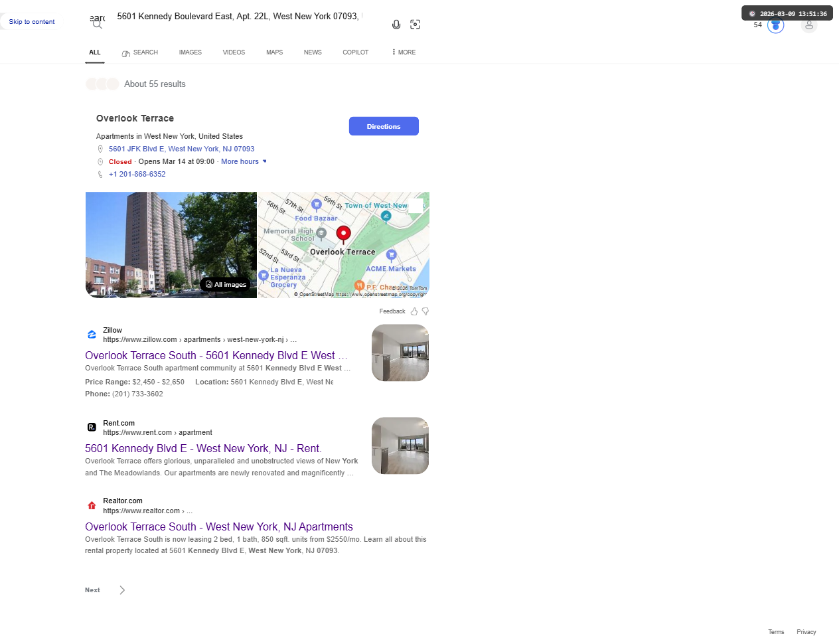Click the realtor.com URL breadcrumb
The width and height of the screenshot is (839, 644).
[x=147, y=511]
